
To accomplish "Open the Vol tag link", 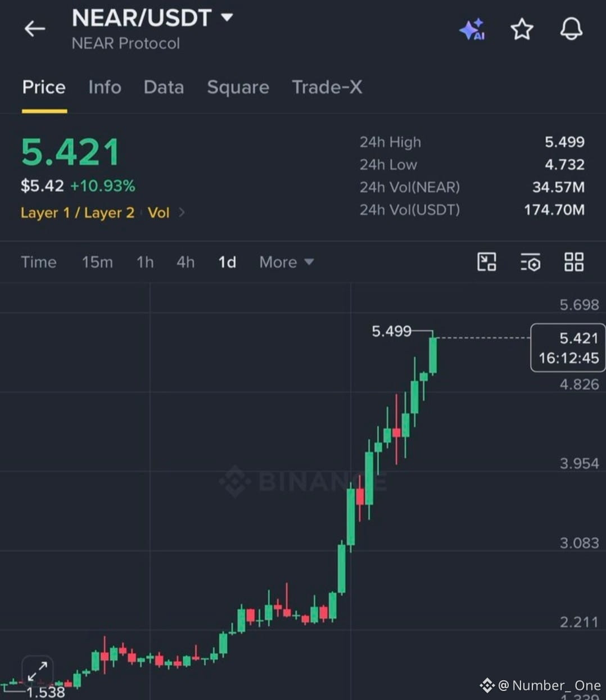I will pos(159,213).
